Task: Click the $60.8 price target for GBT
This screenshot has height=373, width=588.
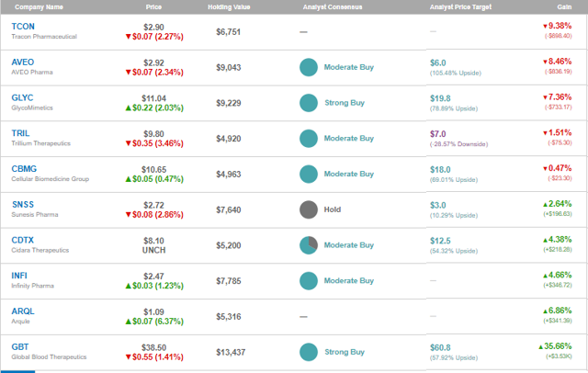Action: [440, 348]
